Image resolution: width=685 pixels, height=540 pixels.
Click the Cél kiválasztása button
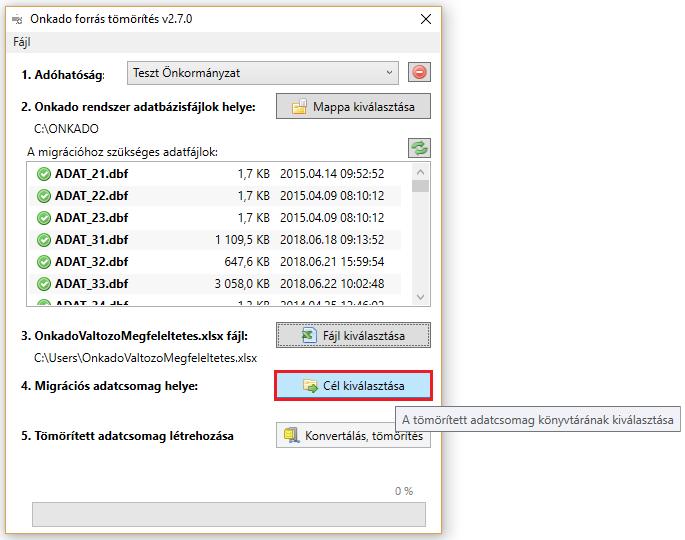click(353, 386)
